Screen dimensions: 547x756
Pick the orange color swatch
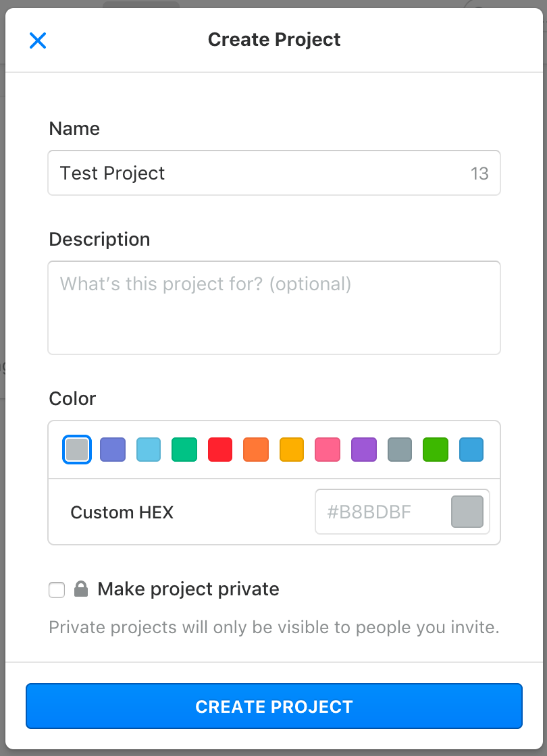tap(256, 450)
